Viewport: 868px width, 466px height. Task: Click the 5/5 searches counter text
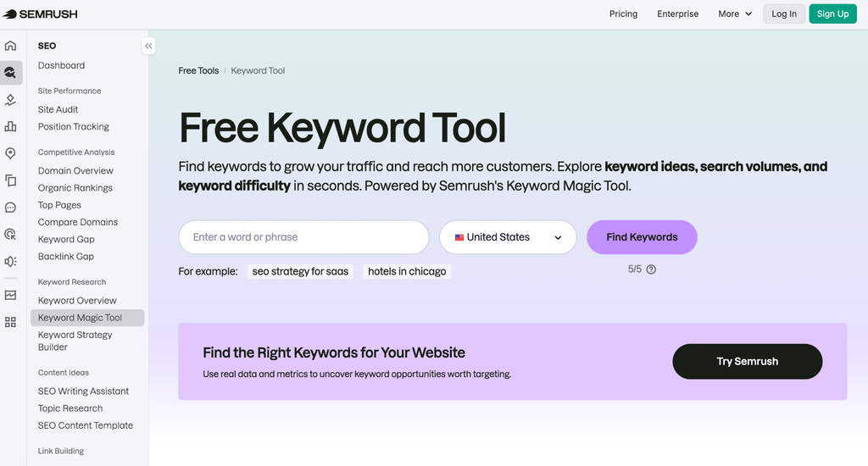pyautogui.click(x=634, y=269)
